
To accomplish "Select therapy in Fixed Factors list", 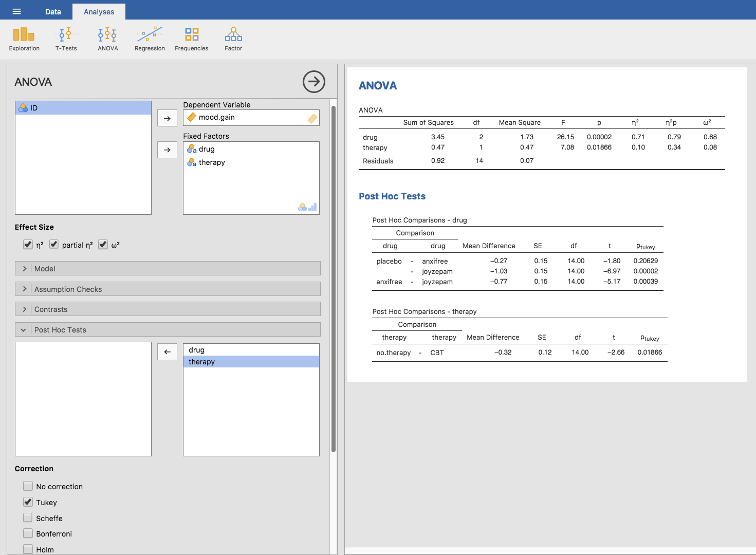I will 251,162.
